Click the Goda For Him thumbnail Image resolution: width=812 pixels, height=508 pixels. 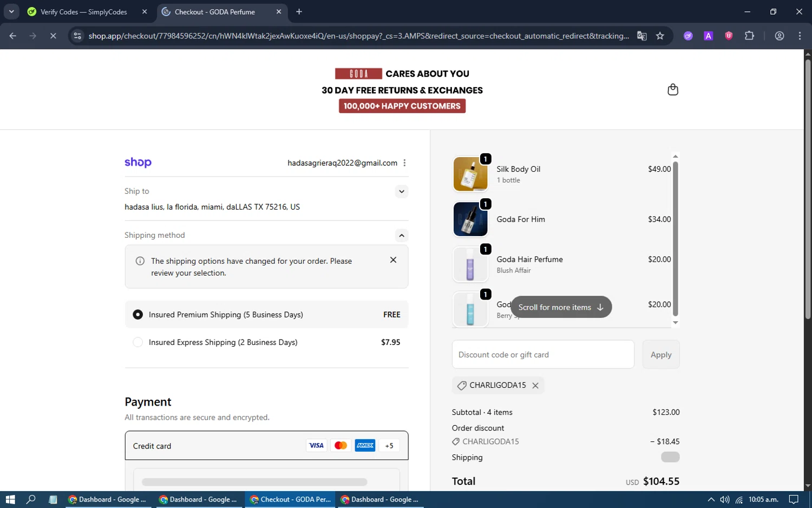tap(470, 219)
